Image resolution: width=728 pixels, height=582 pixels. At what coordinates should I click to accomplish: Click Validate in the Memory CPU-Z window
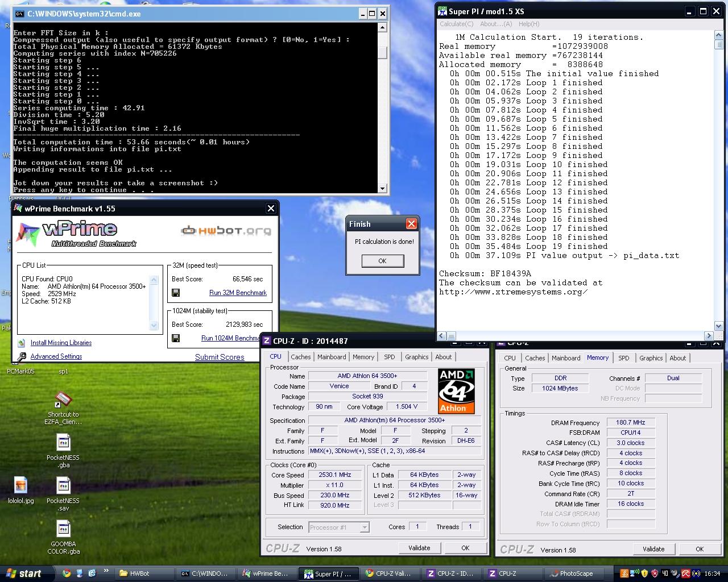[653, 549]
